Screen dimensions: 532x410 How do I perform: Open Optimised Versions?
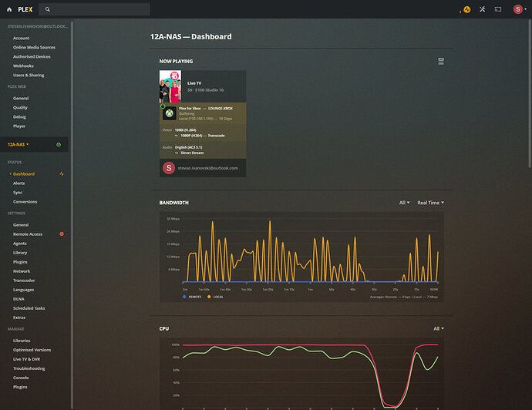[32, 350]
